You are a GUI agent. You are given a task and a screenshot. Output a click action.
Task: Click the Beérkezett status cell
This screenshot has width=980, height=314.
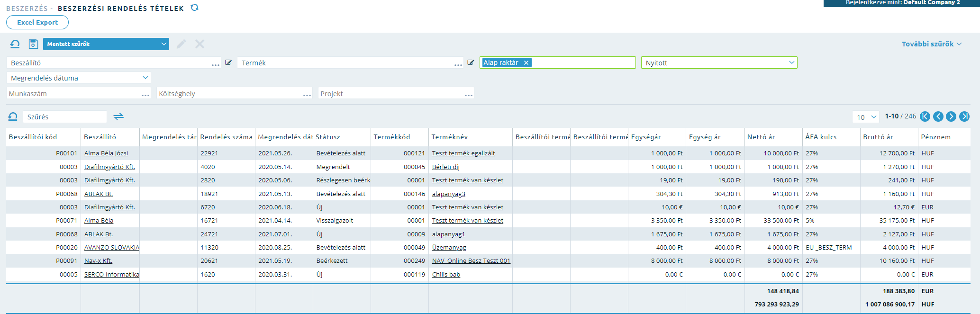coord(342,260)
